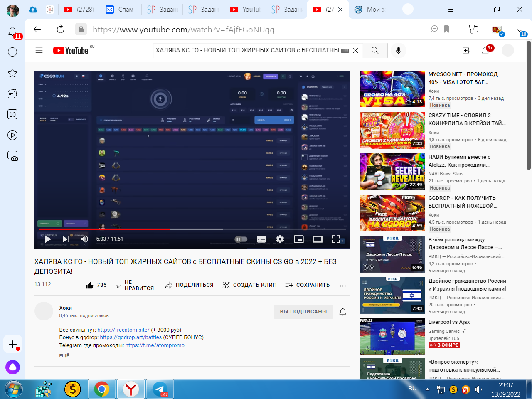The width and height of the screenshot is (532, 399).
Task: Open the Хоки channel avatar
Action: [44, 311]
